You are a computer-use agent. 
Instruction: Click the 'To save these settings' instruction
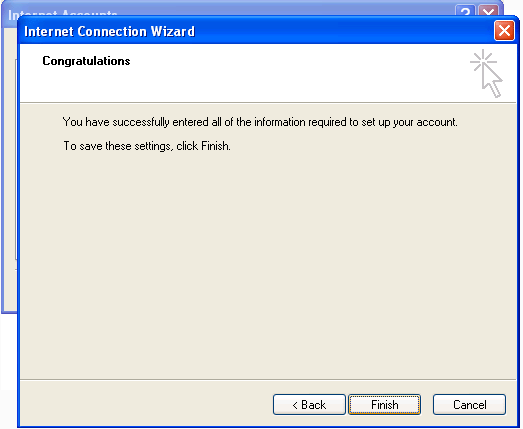tap(147, 146)
